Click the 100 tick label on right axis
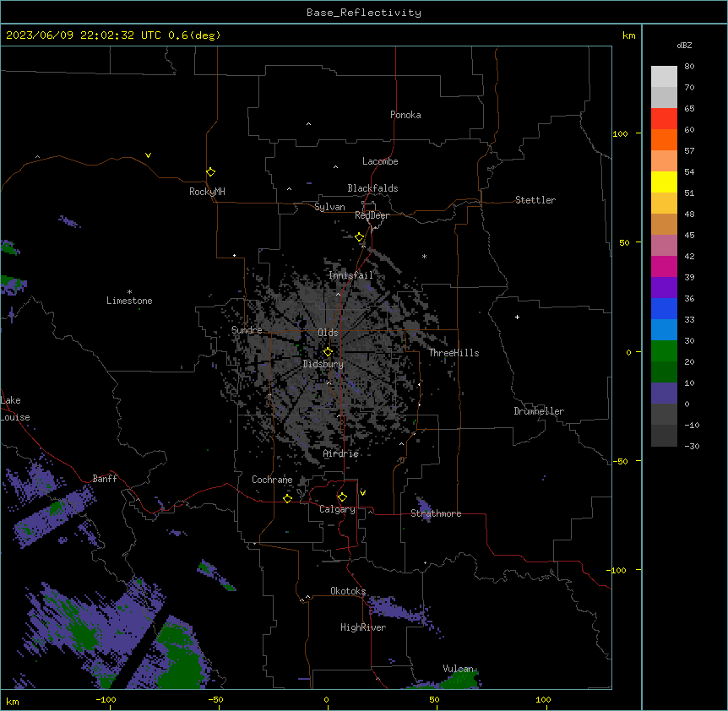The image size is (728, 711). coord(620,133)
